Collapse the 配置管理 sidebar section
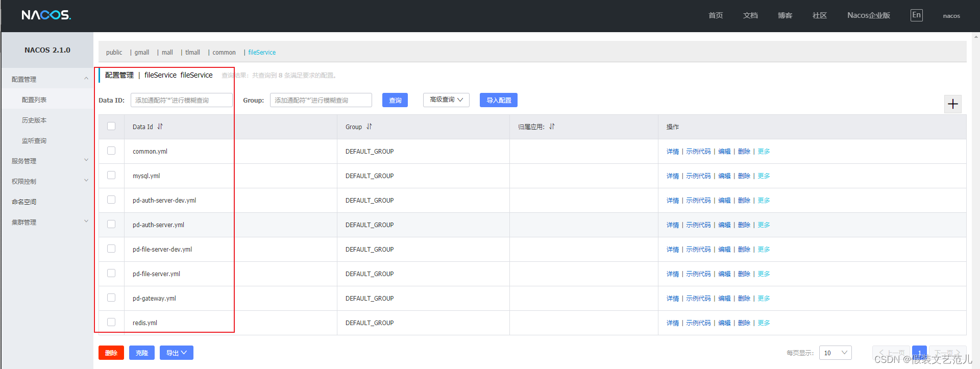Viewport: 980px width, 369px height. coord(47,79)
